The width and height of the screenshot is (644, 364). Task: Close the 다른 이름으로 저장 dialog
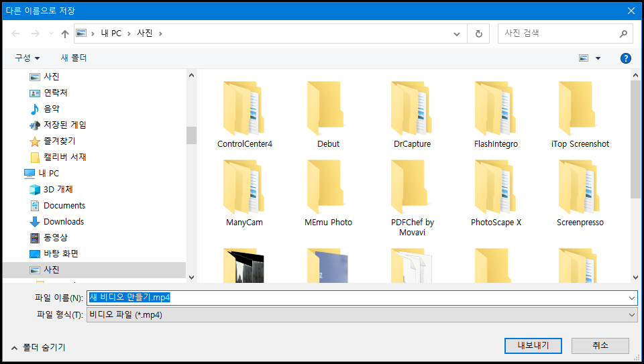(631, 11)
